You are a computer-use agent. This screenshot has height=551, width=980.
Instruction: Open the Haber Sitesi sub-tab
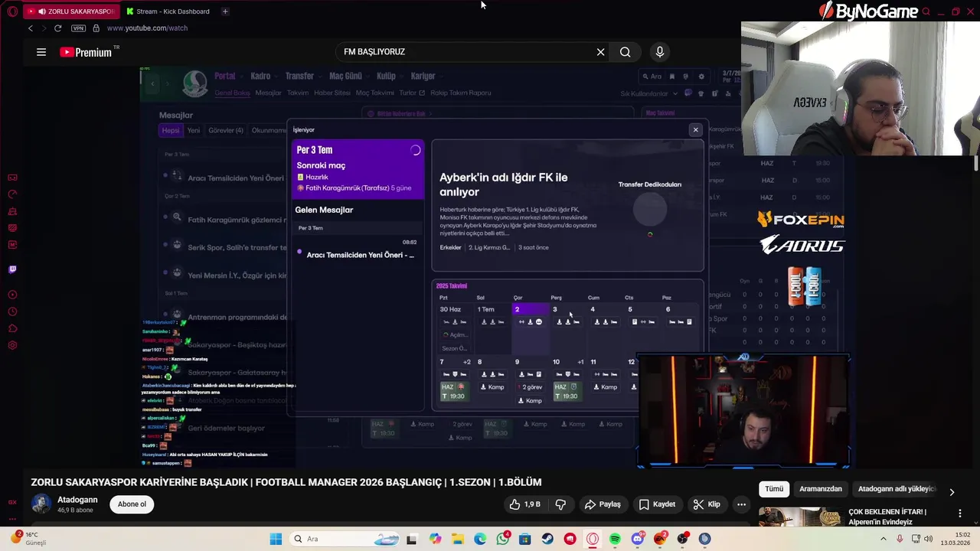332,93
